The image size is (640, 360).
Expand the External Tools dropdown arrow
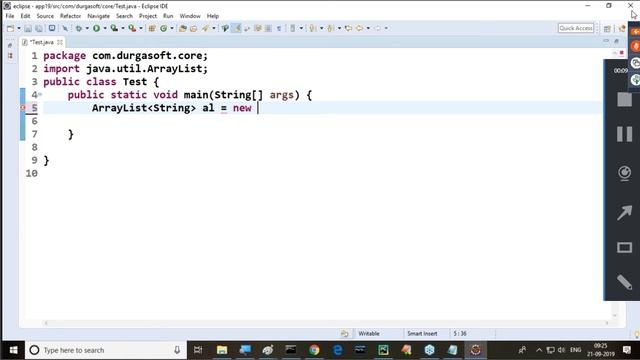(x=141, y=28)
